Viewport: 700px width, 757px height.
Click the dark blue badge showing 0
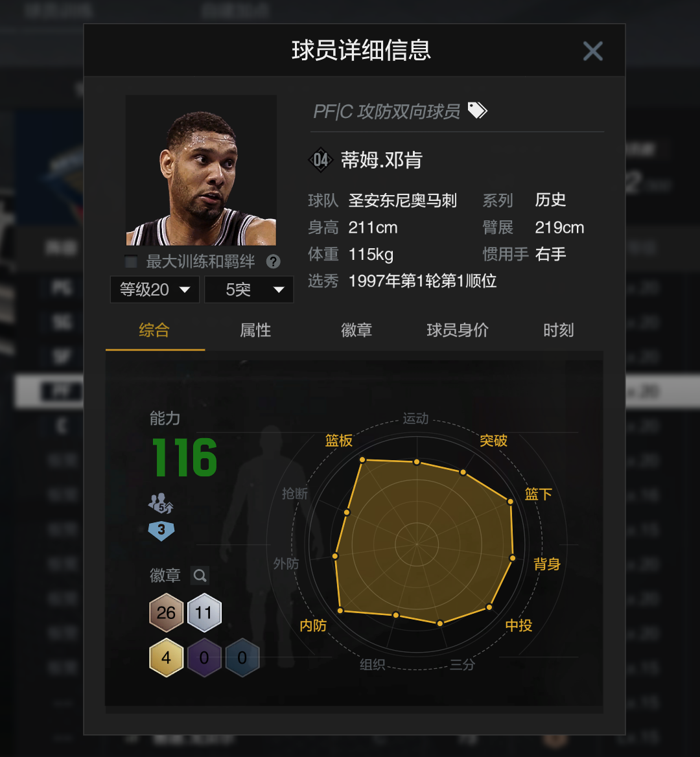click(x=242, y=658)
